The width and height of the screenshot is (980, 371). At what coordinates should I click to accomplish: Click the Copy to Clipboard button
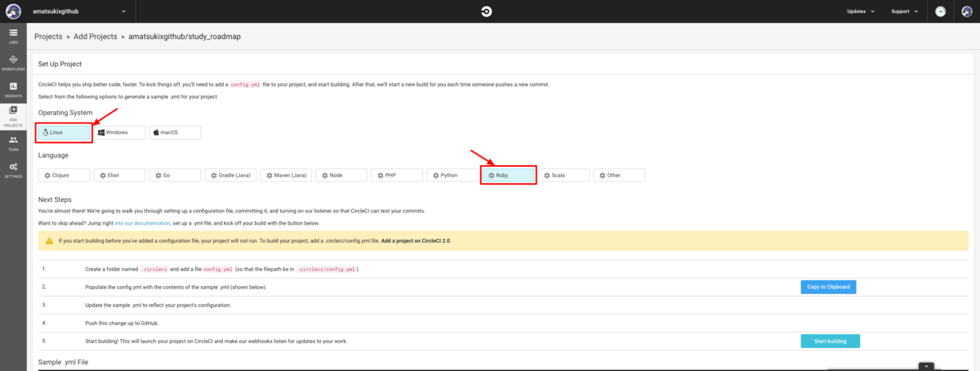(x=828, y=287)
